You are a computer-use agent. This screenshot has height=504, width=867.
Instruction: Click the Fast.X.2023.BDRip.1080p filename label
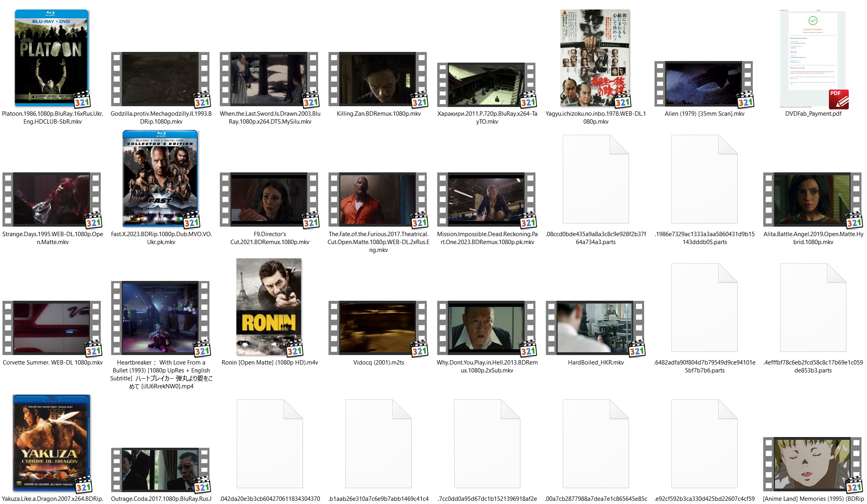point(161,238)
